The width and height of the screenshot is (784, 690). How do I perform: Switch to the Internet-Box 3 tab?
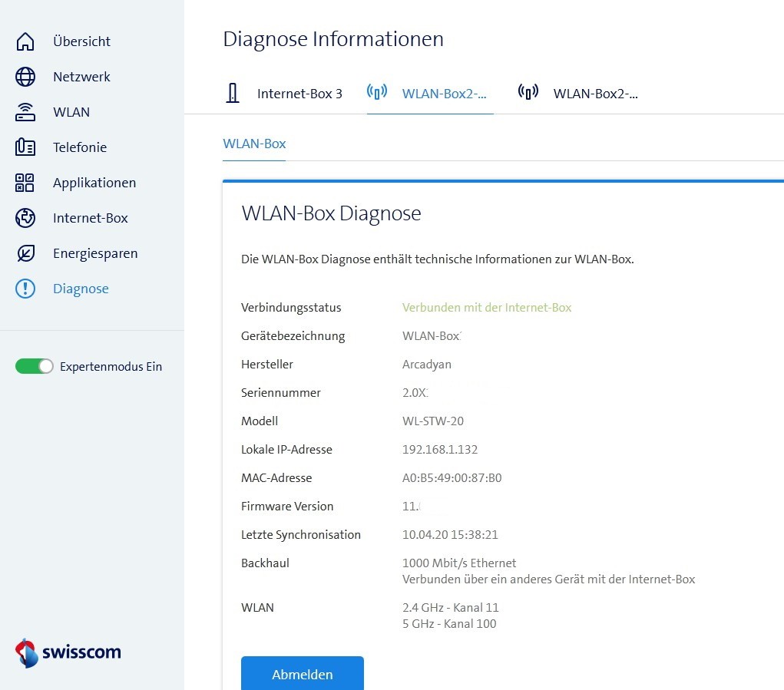click(299, 94)
